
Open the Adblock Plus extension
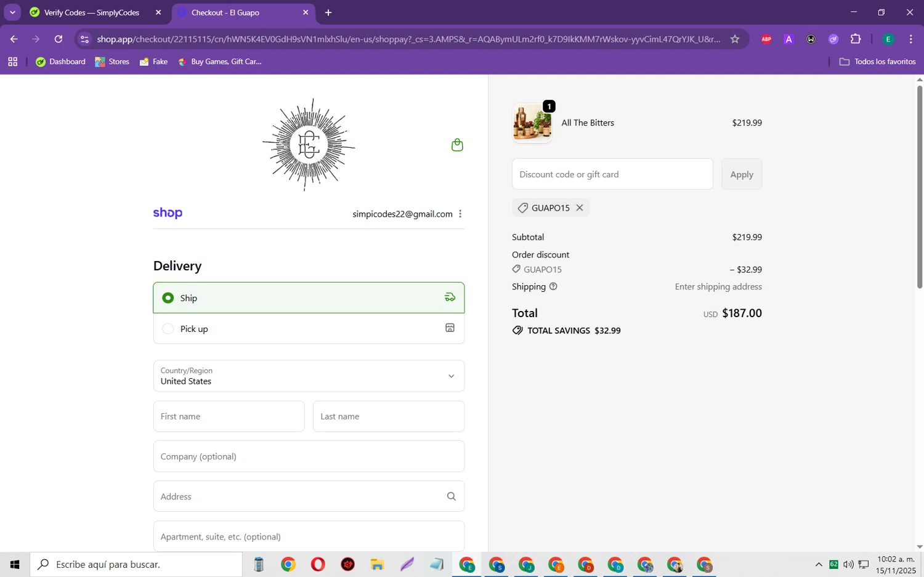766,39
